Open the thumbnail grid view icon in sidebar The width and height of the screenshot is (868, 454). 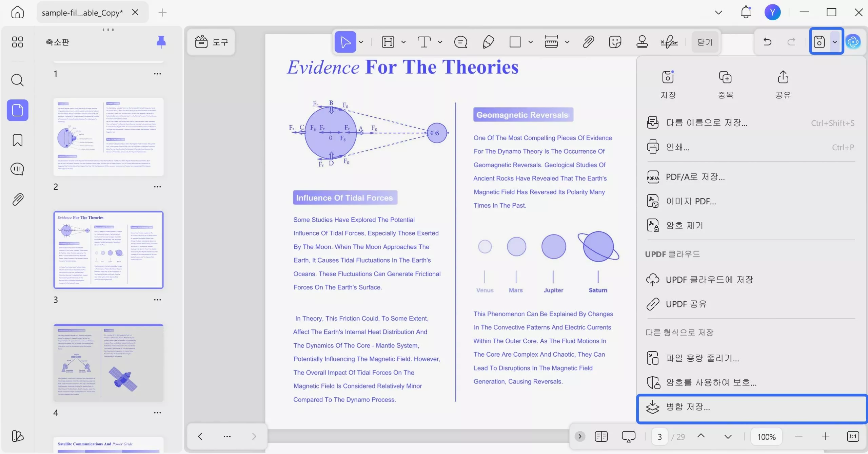pos(17,42)
